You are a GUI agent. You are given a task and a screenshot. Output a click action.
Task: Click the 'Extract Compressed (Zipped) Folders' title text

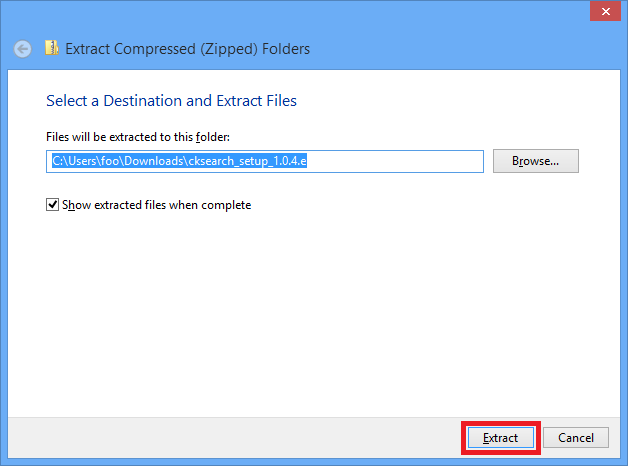[187, 49]
